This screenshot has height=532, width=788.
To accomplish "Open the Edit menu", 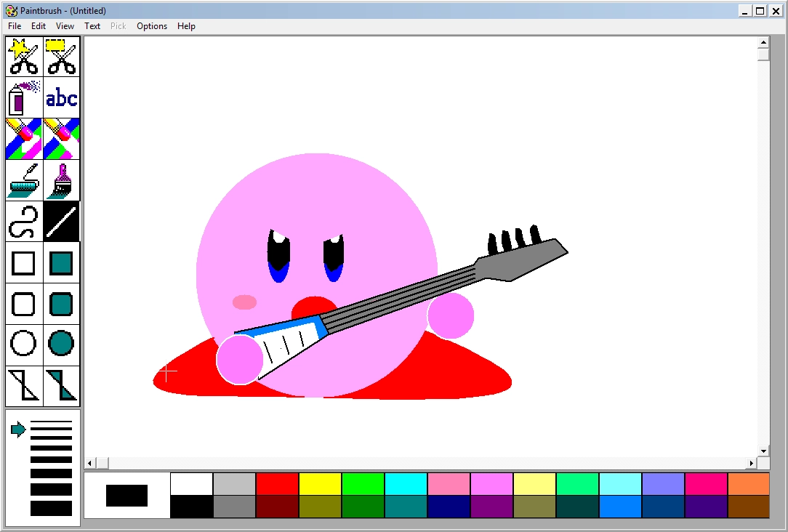I will point(39,26).
